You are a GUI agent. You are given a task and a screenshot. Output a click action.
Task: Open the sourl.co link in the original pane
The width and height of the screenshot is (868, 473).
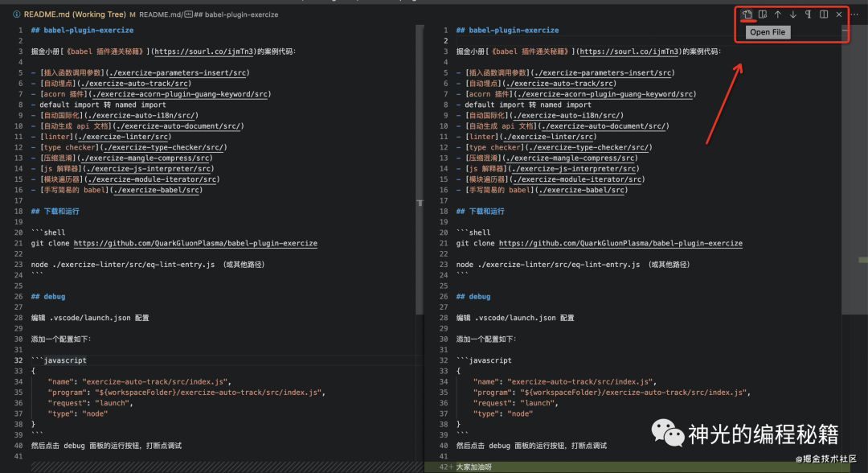tap(204, 51)
